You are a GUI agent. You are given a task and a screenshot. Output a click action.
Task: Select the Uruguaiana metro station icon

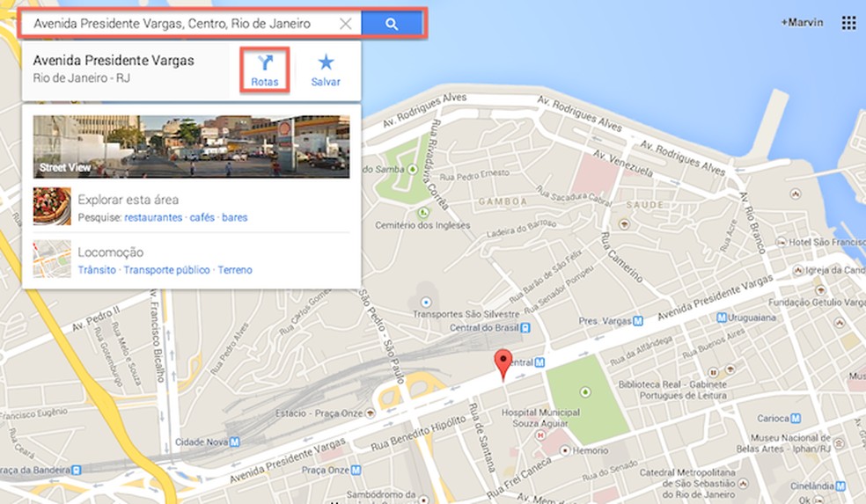[722, 318]
